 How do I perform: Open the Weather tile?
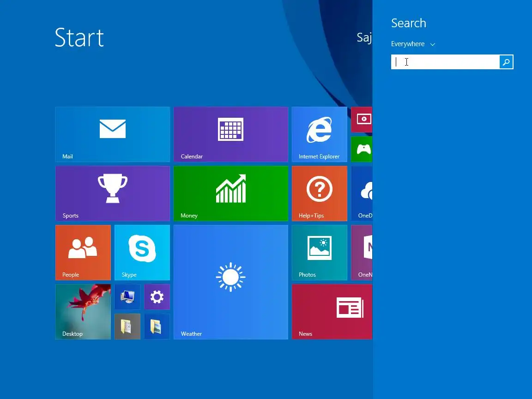(231, 282)
